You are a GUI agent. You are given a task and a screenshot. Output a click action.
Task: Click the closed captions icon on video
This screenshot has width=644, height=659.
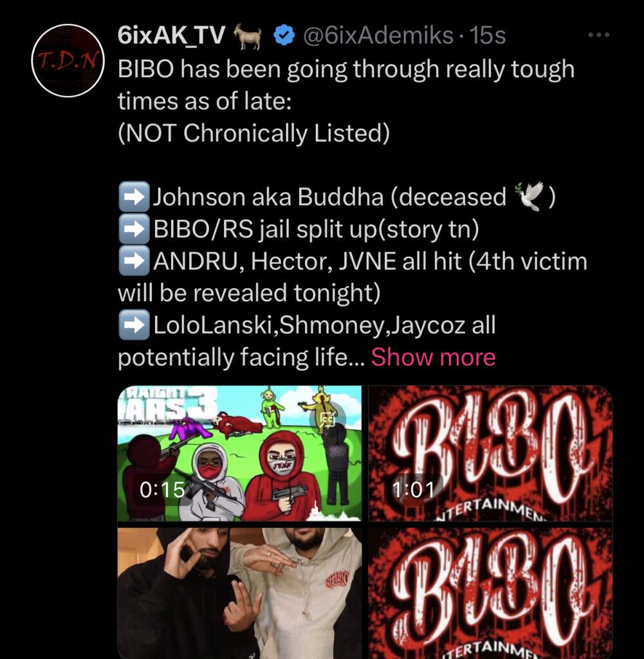pos(327,419)
